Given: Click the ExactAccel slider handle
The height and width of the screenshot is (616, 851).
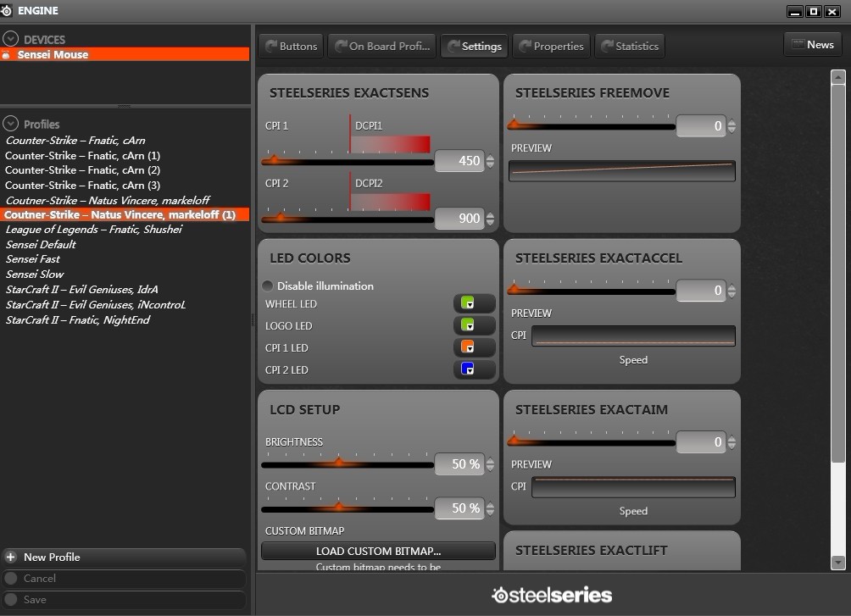Looking at the screenshot, I should [x=514, y=289].
